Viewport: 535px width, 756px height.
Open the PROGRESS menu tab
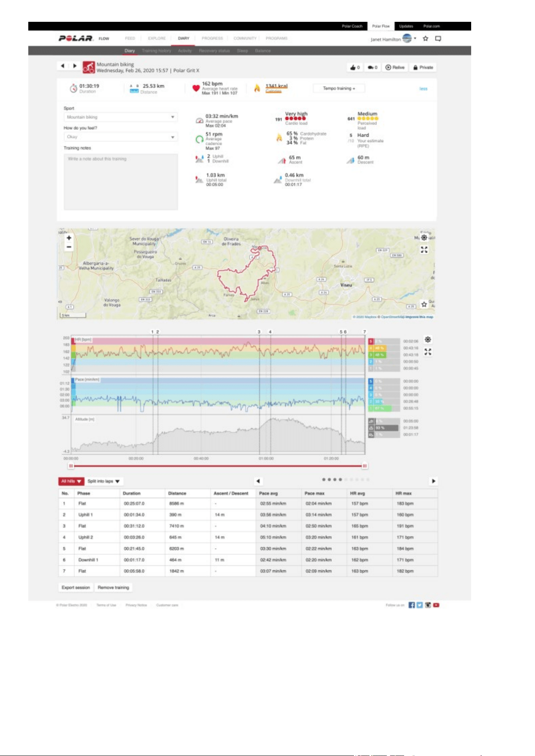coord(212,38)
